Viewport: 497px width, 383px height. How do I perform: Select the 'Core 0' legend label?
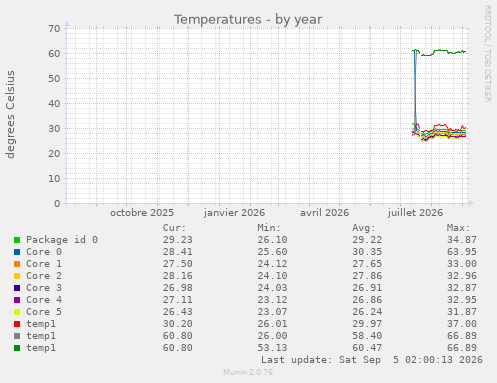44,252
